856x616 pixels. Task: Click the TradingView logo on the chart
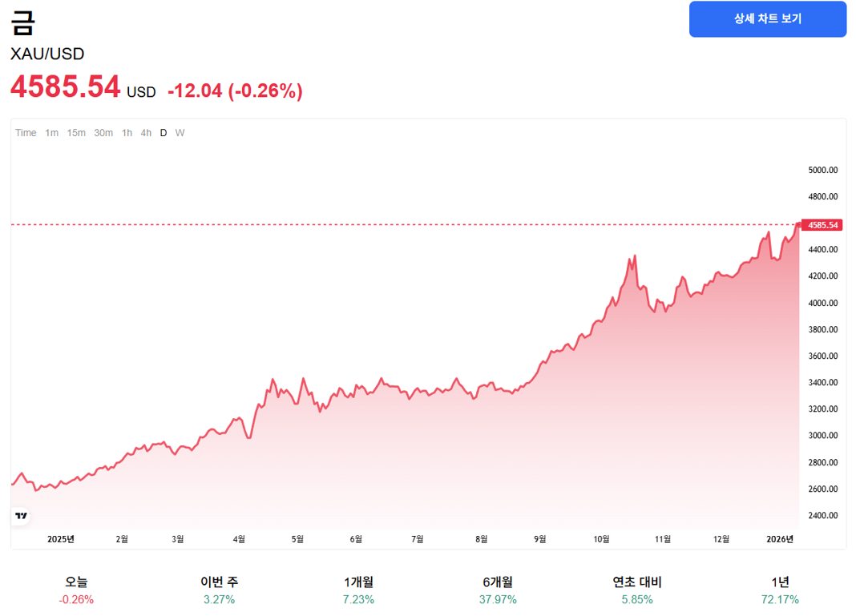(21, 516)
